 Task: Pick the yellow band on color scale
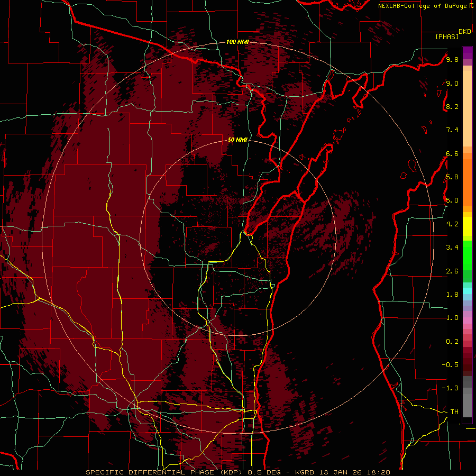point(467,226)
